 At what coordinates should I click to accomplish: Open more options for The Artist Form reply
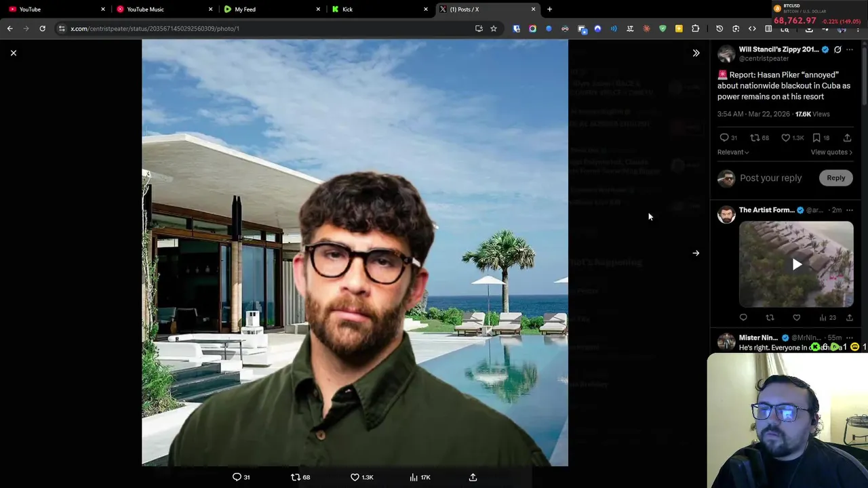click(850, 210)
